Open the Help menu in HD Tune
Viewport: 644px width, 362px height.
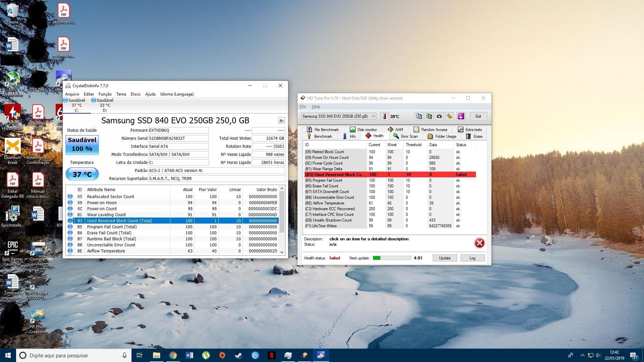(x=316, y=107)
